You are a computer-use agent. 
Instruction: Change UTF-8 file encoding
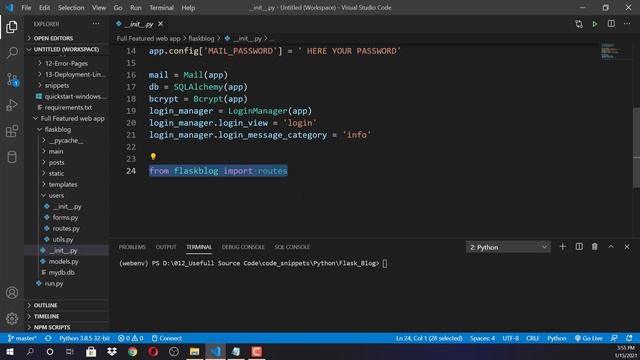click(x=511, y=338)
